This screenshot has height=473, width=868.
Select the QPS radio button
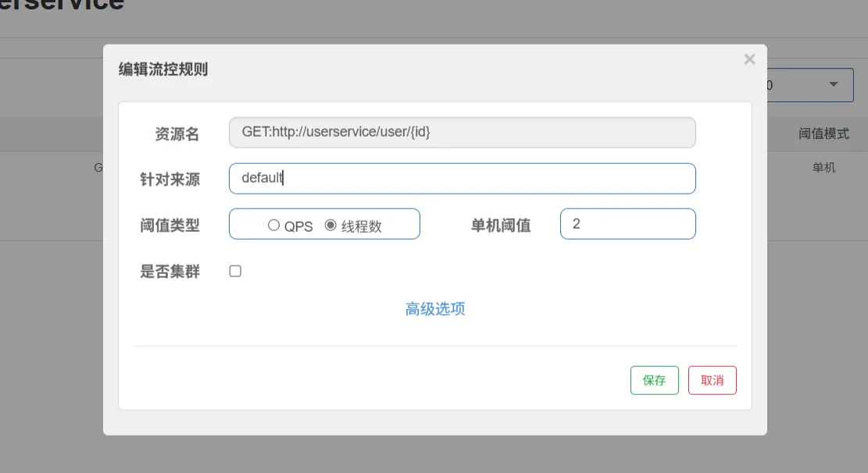click(273, 226)
